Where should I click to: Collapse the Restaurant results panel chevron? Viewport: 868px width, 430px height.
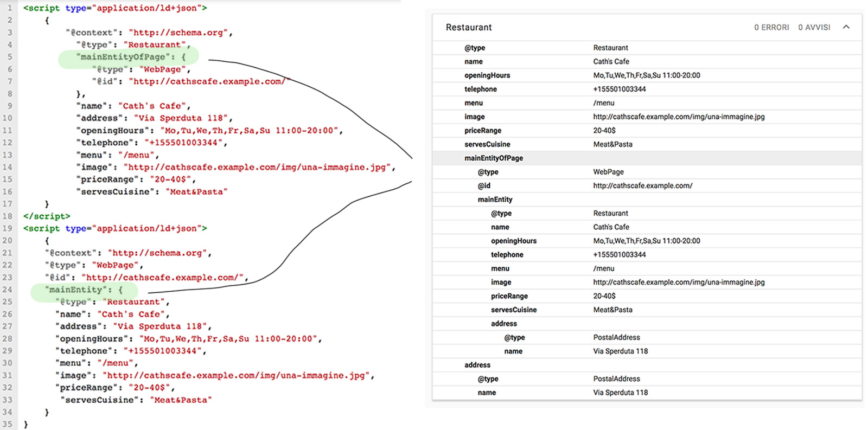pos(846,27)
